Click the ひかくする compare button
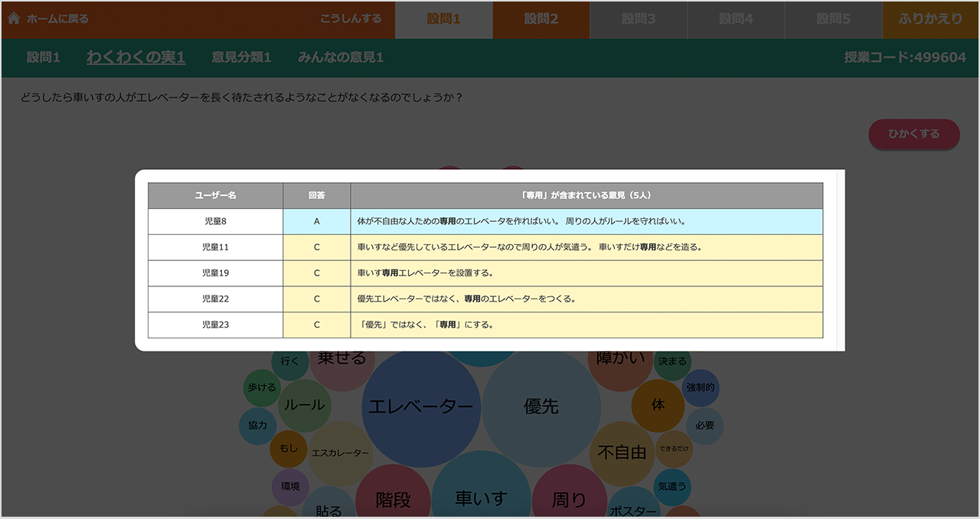Image resolution: width=980 pixels, height=519 pixels. tap(913, 134)
